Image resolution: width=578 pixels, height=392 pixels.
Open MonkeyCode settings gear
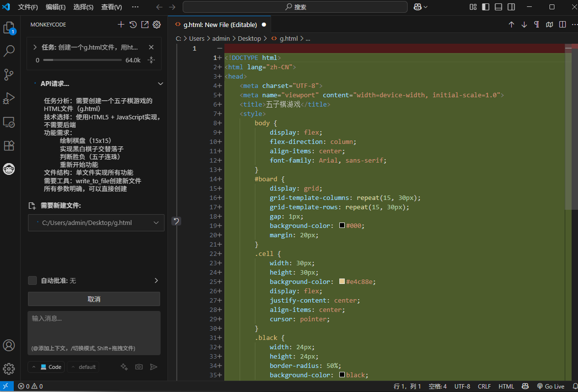click(157, 25)
